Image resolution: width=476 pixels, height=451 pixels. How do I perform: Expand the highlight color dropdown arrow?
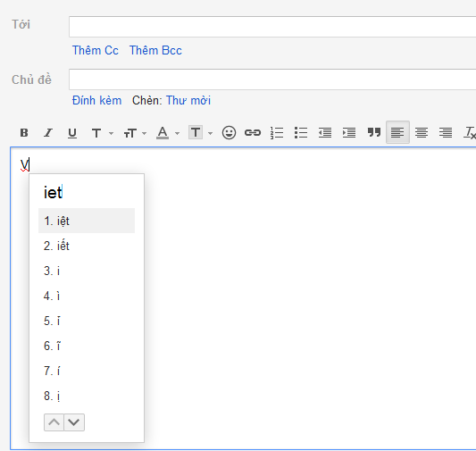(210, 134)
